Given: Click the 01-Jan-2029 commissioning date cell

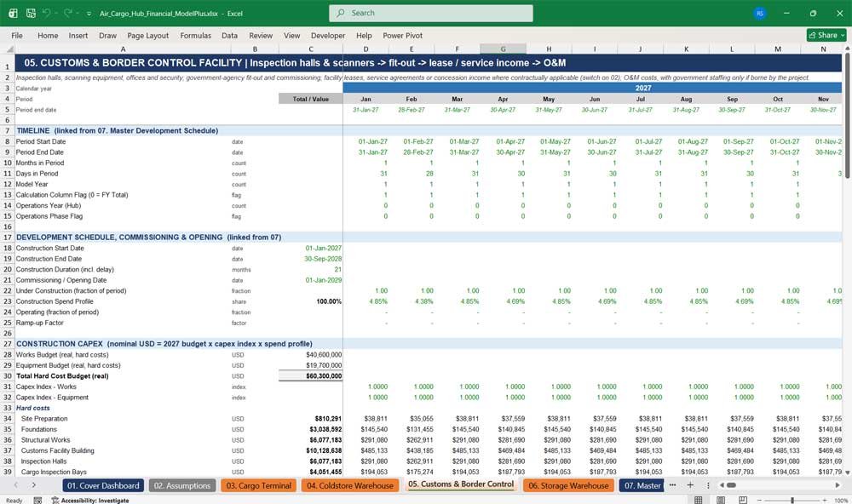Looking at the screenshot, I should (x=311, y=280).
